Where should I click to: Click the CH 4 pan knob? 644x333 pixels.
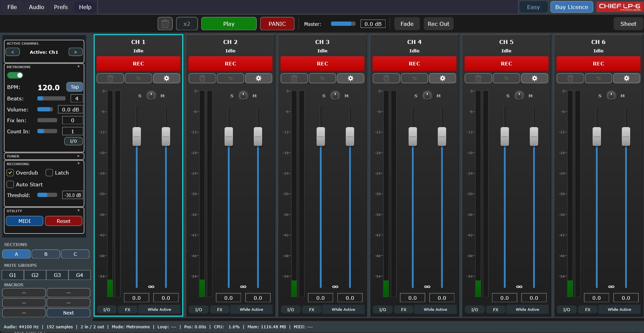pos(427,95)
